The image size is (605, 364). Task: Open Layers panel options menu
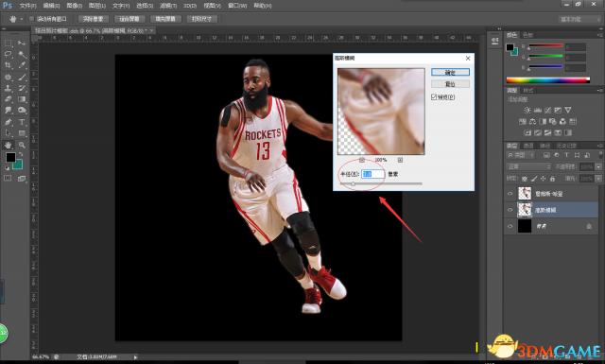click(599, 146)
